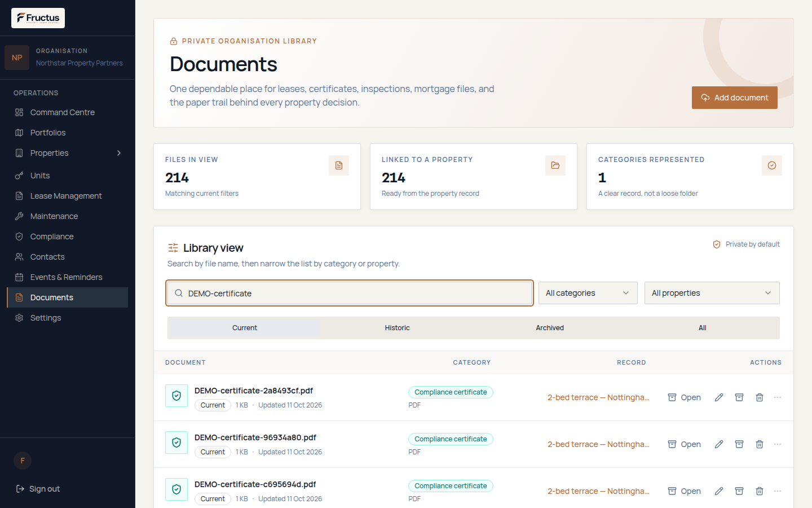Click the Compliance certificate tag on DEMO-certificate-96934a80.pdf
The height and width of the screenshot is (508, 812).
coord(451,439)
